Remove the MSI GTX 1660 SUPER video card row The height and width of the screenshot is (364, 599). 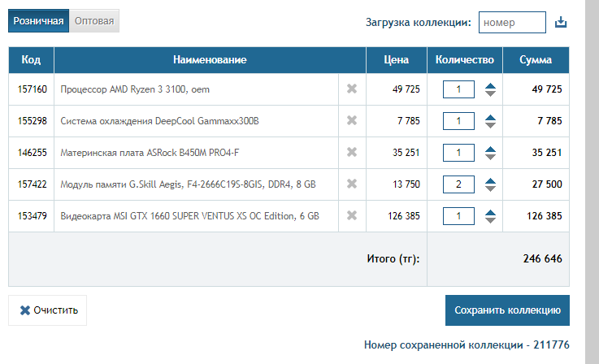pyautogui.click(x=352, y=216)
